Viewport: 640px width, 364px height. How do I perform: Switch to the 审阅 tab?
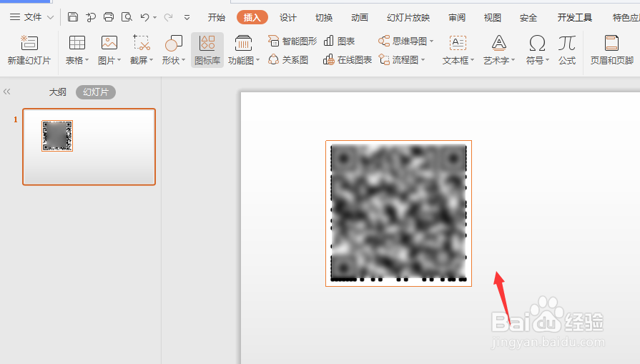[x=457, y=18]
